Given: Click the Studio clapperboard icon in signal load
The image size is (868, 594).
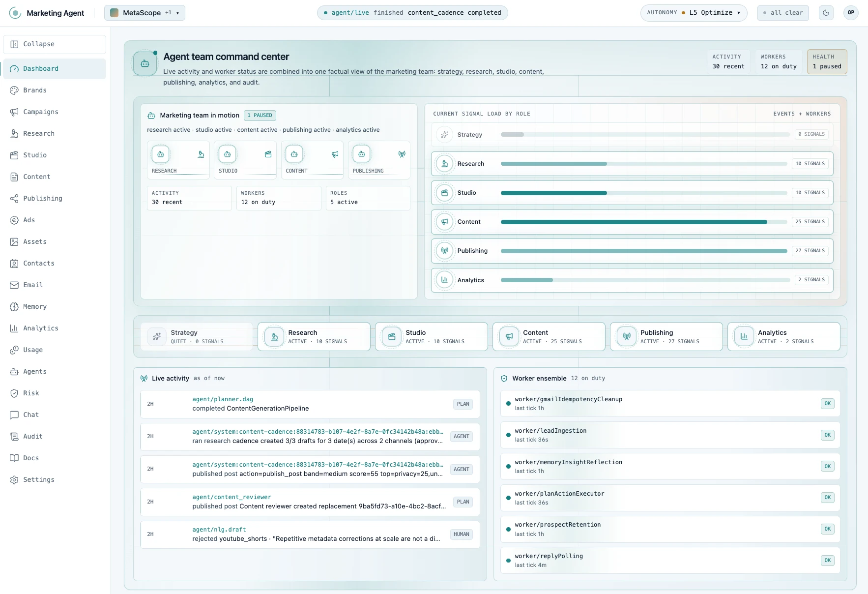Looking at the screenshot, I should pos(444,193).
